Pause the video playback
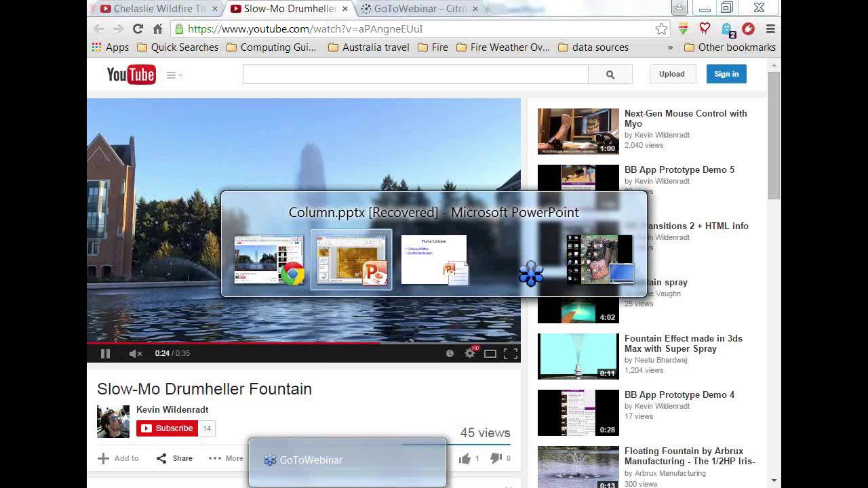 click(105, 353)
